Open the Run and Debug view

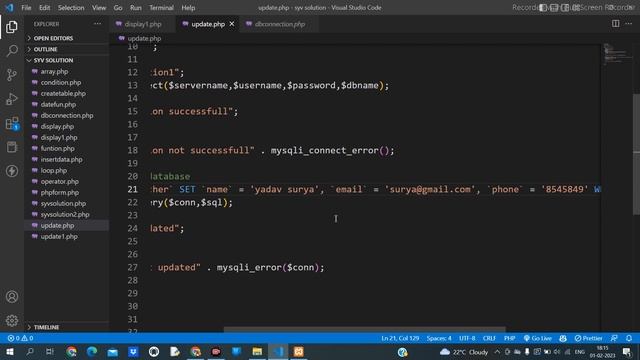(x=12, y=99)
